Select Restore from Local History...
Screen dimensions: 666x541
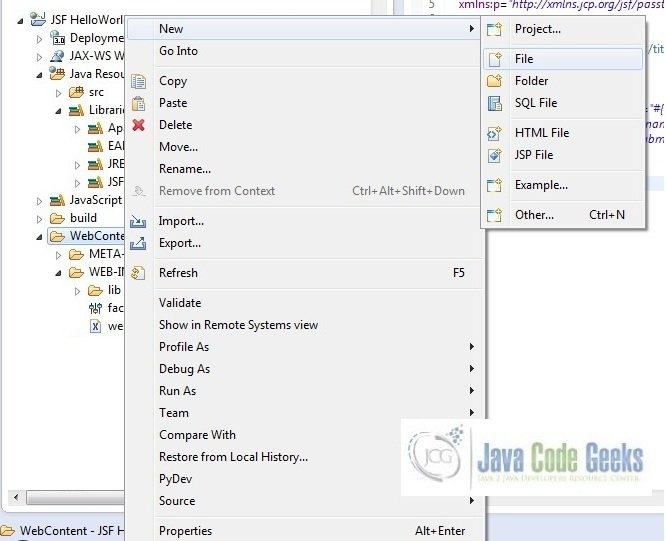click(x=233, y=457)
